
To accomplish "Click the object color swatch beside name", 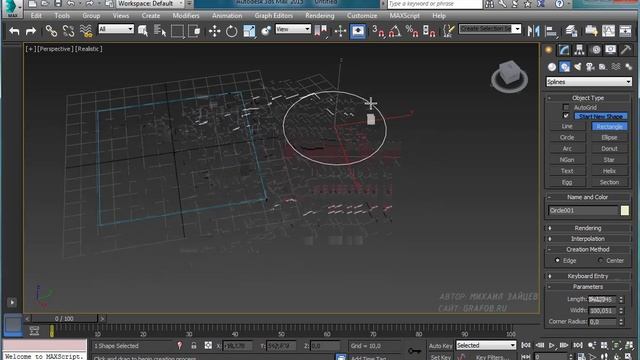I will pos(624,210).
